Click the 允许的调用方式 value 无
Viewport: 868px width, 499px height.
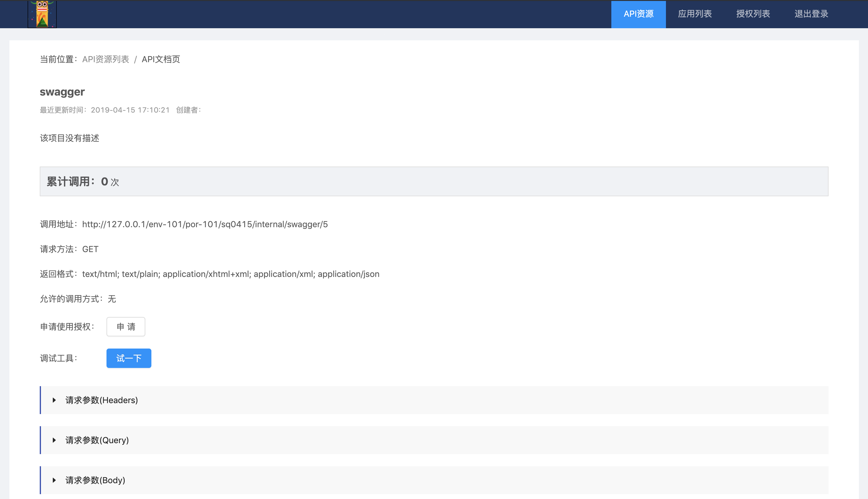(x=112, y=299)
